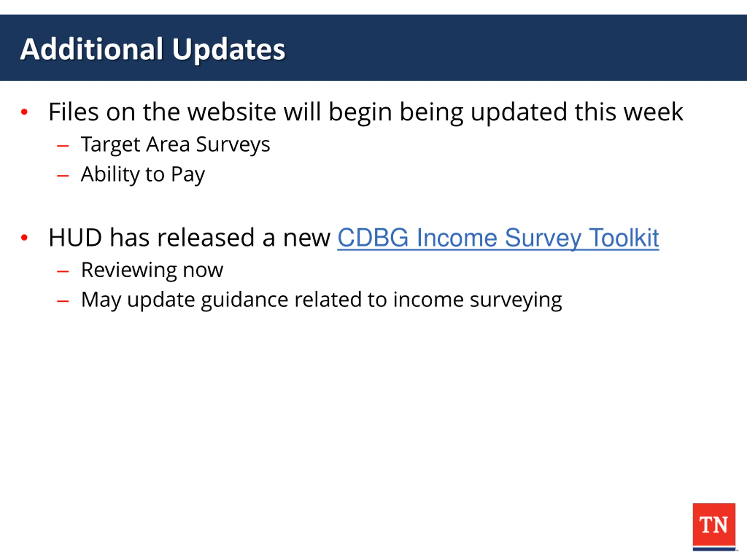The width and height of the screenshot is (747, 560).
Task: Click the red dash before 'Target Area Surveys'
Action: coord(63,146)
